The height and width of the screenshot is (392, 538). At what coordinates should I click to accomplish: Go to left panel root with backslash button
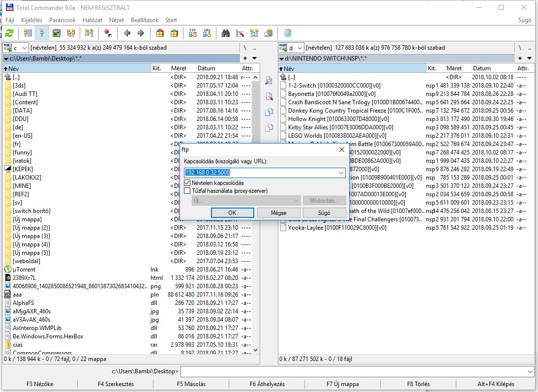(245, 48)
